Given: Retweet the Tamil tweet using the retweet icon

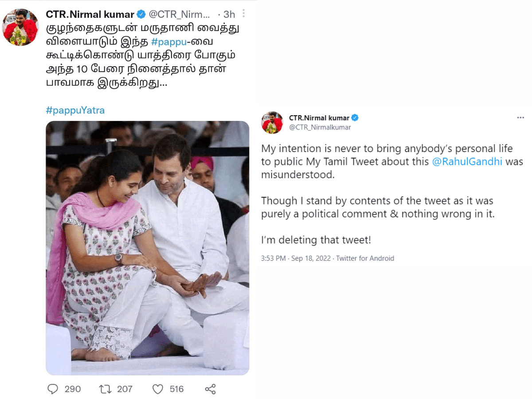Looking at the screenshot, I should point(105,389).
